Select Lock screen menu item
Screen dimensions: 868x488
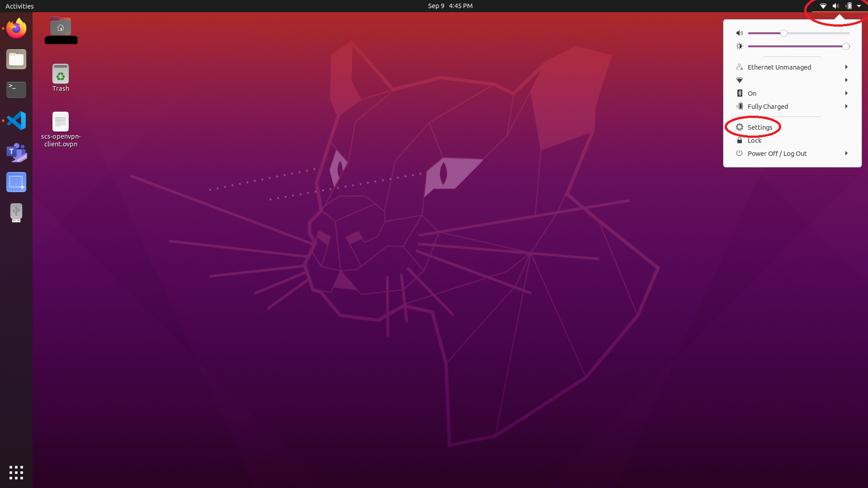(754, 140)
